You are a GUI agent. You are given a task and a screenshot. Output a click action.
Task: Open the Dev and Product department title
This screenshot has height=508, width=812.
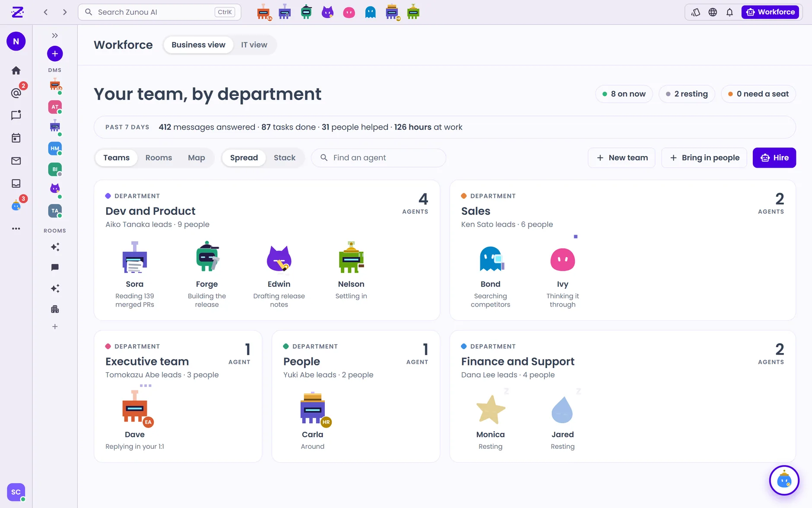pos(150,211)
